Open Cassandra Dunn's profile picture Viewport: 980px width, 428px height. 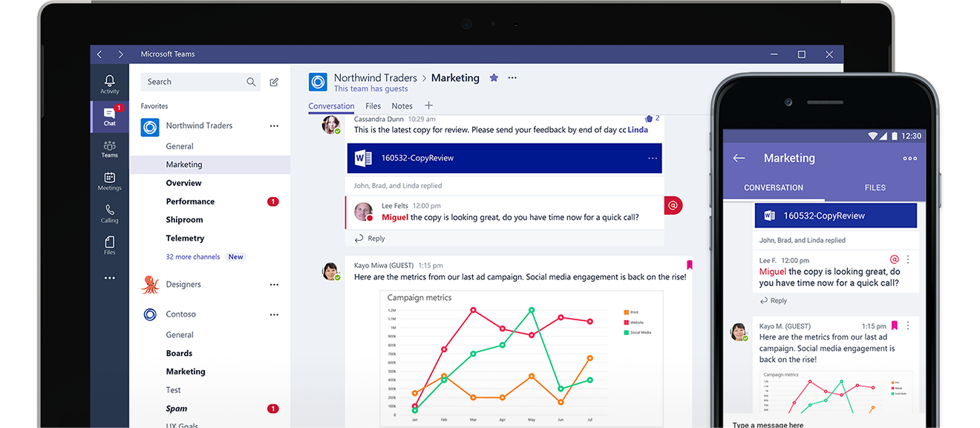[x=331, y=124]
